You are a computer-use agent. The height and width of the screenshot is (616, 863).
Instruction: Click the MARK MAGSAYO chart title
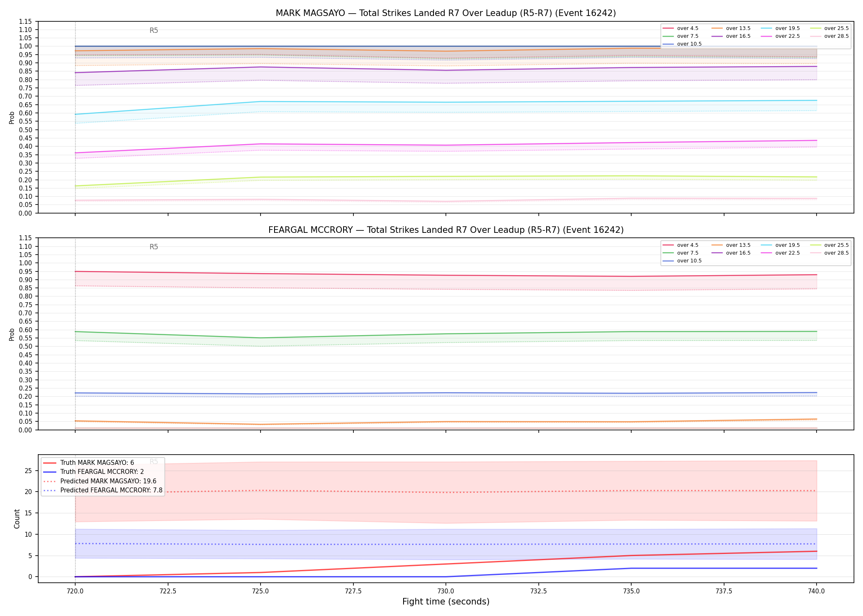point(446,13)
